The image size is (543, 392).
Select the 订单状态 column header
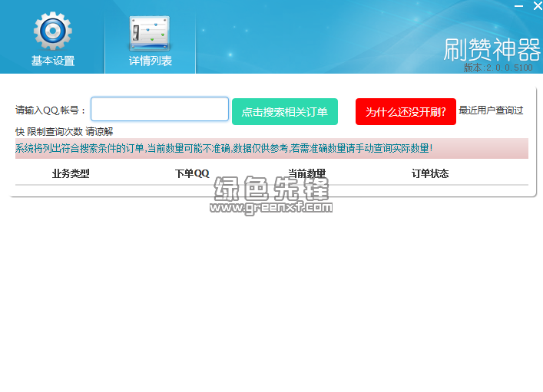(x=430, y=173)
